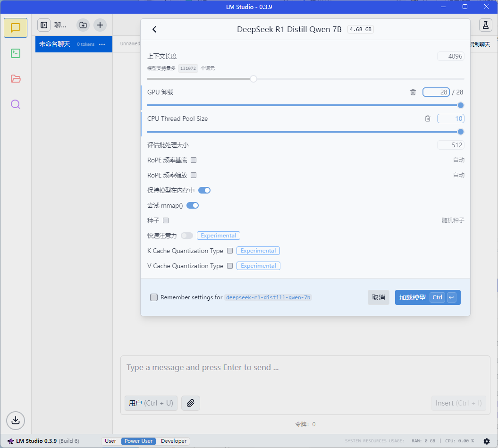Click the 自动 value for RoPE 频率缩放
This screenshot has height=448, width=498.
459,175
